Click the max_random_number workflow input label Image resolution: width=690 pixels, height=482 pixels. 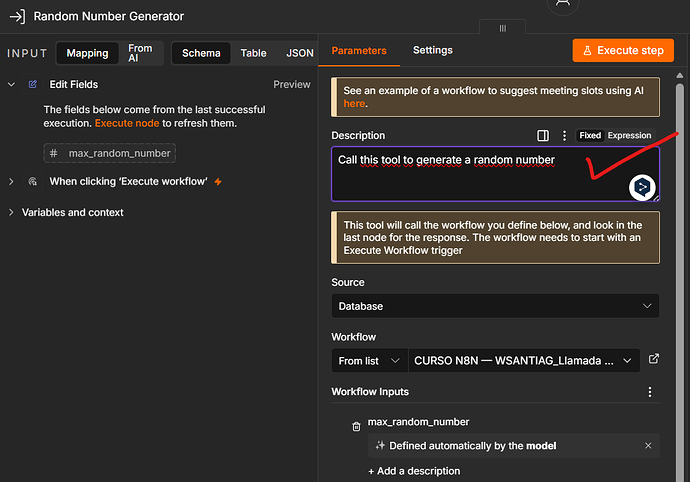(x=418, y=422)
